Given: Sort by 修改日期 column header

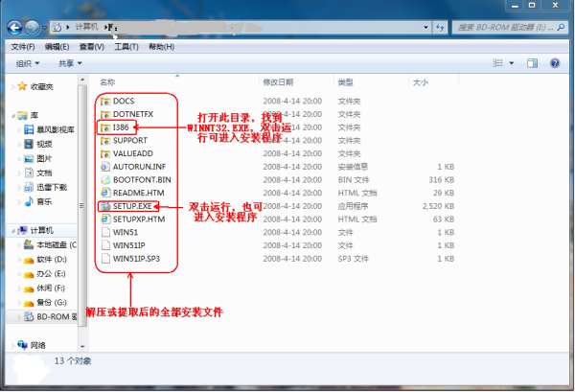Looking at the screenshot, I should coord(278,82).
